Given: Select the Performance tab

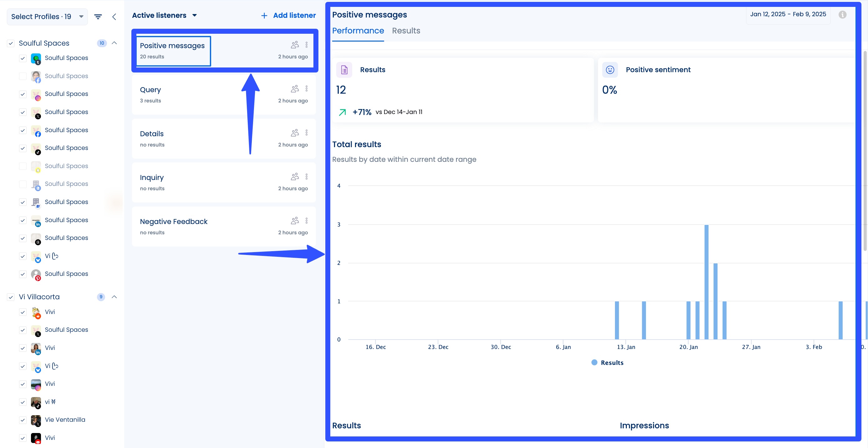Looking at the screenshot, I should click(358, 31).
